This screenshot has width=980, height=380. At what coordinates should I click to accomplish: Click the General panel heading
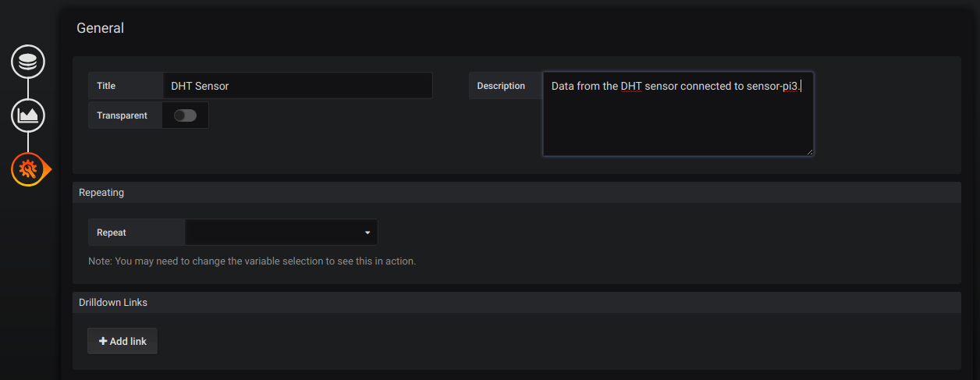(x=100, y=28)
